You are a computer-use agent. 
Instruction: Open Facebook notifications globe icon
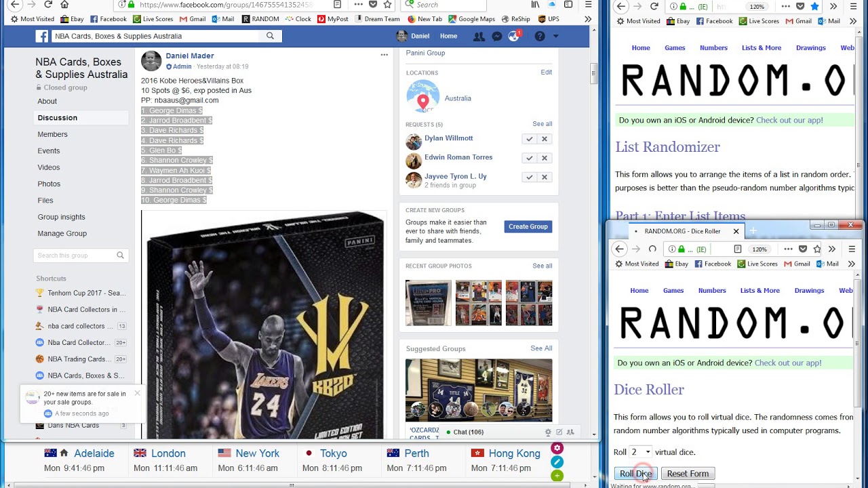coord(514,37)
